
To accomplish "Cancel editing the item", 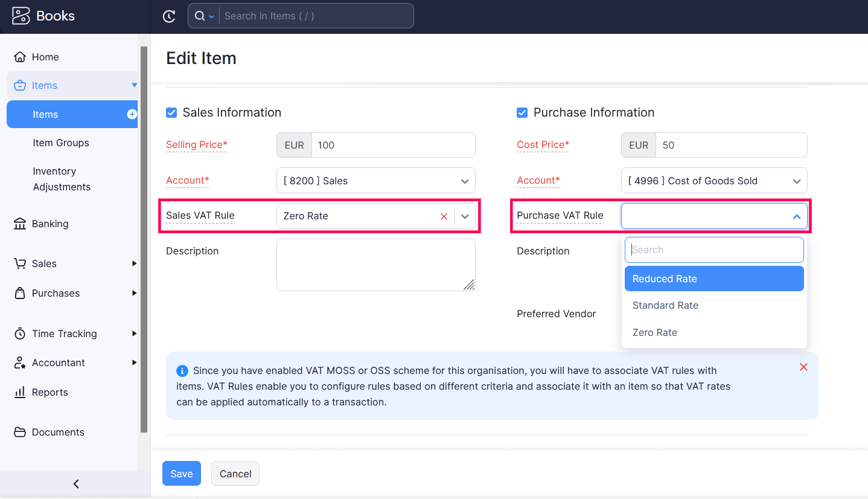I will pyautogui.click(x=235, y=473).
